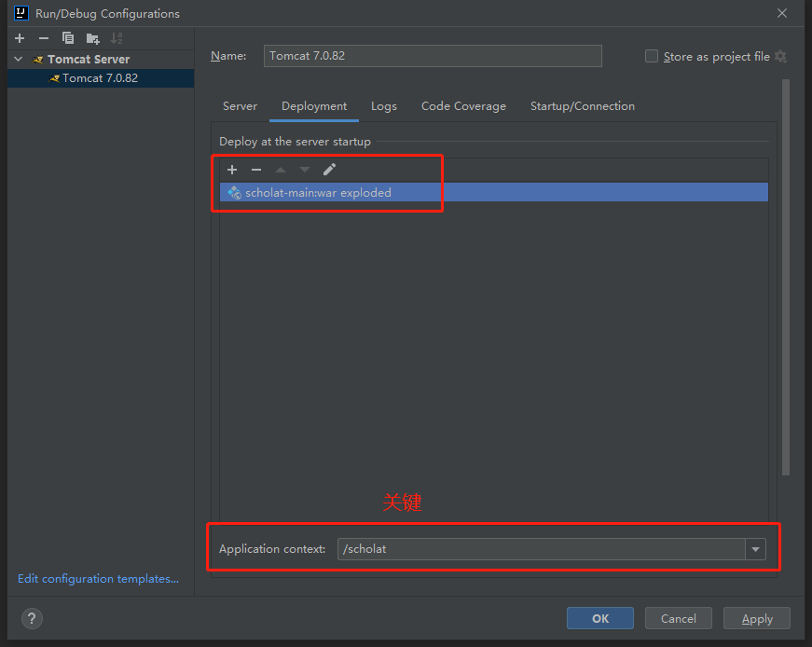Open the Store as project file settings gear
This screenshot has height=647, width=812.
tap(781, 57)
